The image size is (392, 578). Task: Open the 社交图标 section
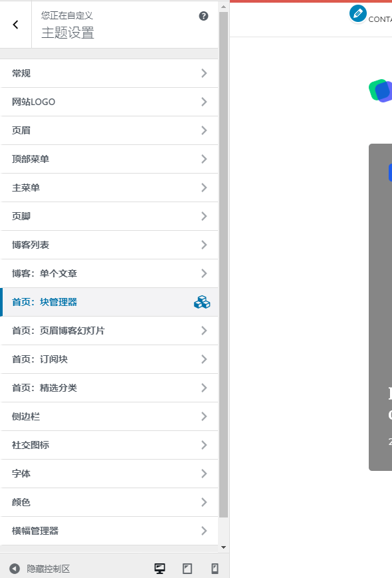point(110,445)
